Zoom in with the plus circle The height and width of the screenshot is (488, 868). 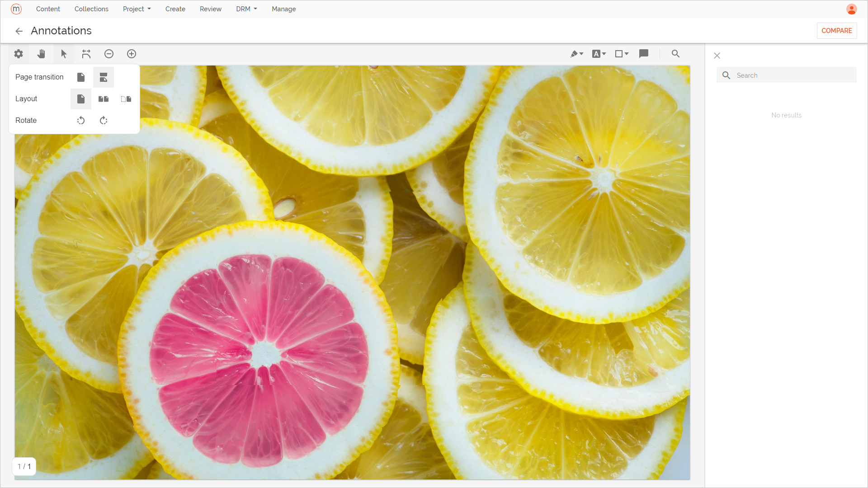132,54
